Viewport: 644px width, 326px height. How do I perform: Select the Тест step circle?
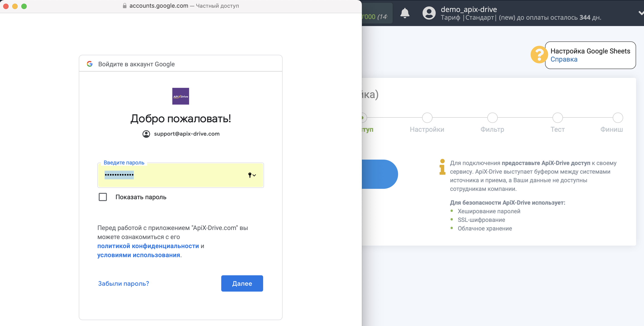[557, 117]
